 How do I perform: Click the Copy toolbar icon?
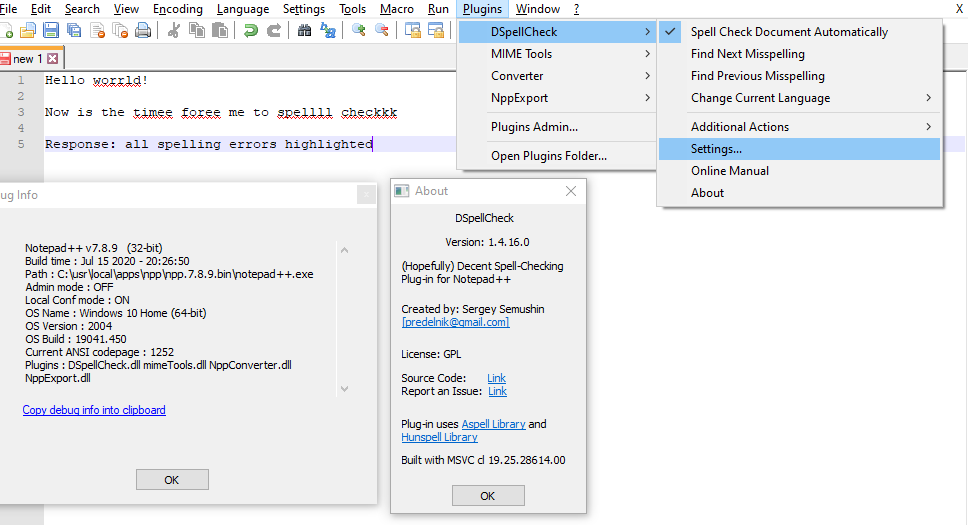coord(197,30)
